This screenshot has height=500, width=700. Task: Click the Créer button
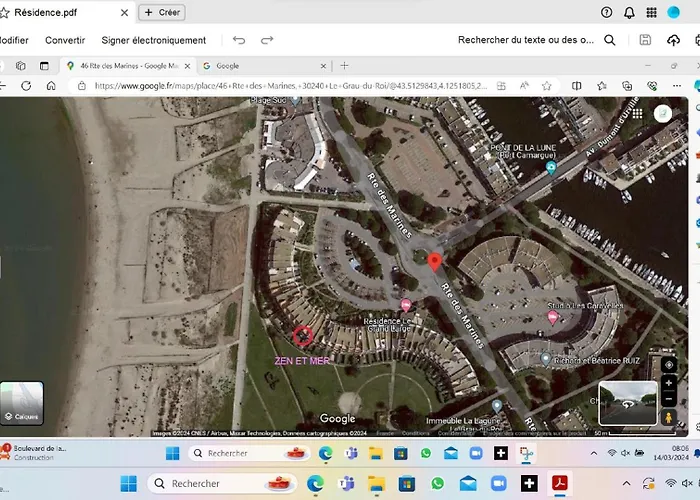(x=160, y=13)
